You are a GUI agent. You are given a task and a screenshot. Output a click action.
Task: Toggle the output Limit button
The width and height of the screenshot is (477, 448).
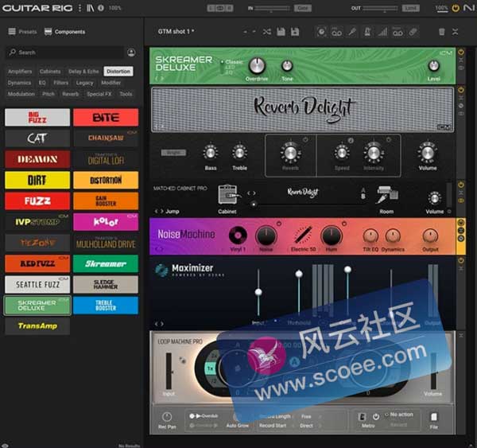(411, 8)
